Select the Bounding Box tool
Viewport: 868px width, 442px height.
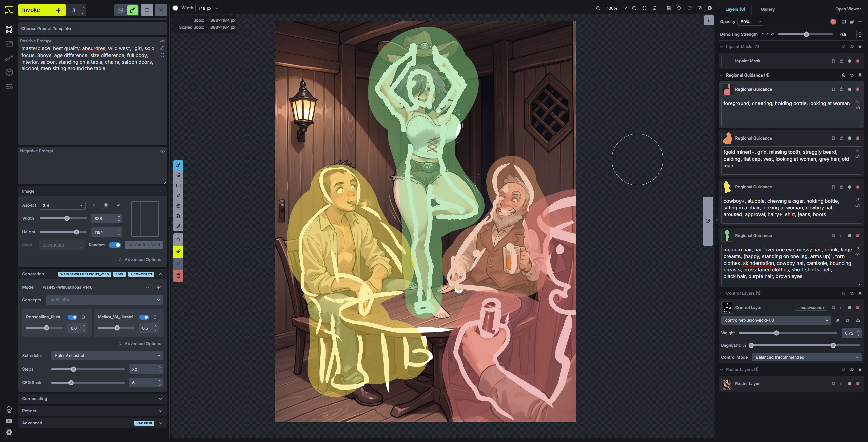[178, 216]
